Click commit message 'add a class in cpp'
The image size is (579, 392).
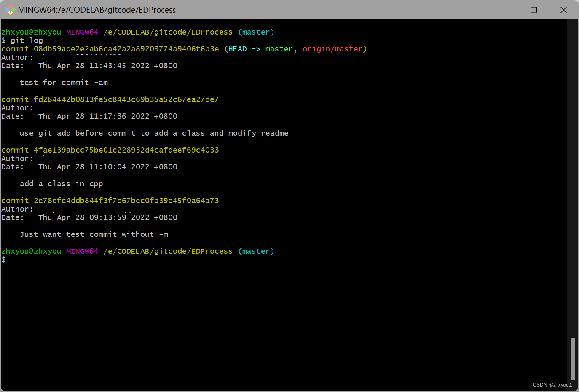click(x=62, y=184)
